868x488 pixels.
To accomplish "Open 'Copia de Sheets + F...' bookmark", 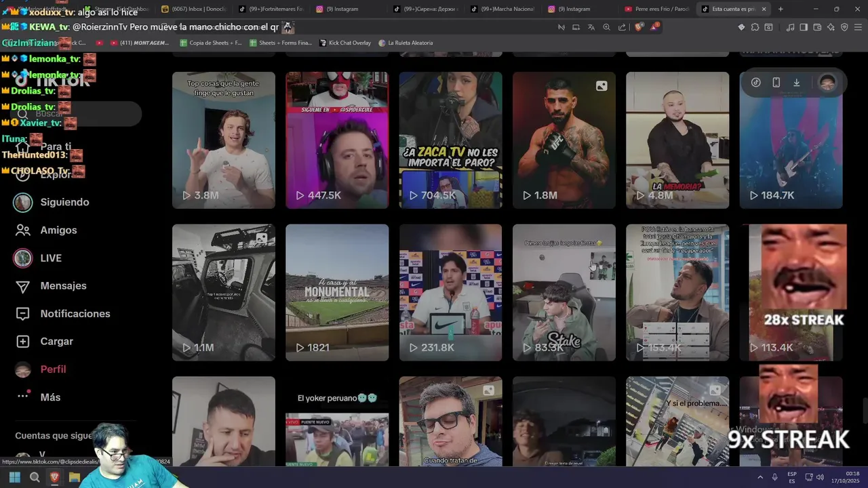I will (211, 43).
